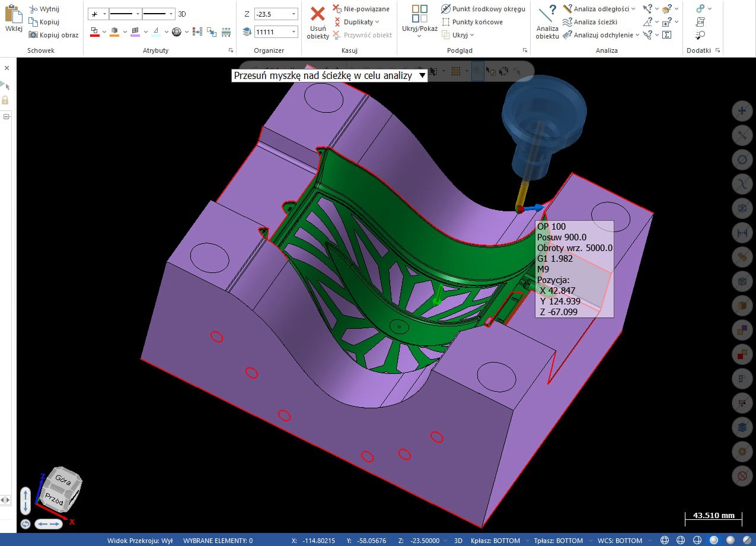The width and height of the screenshot is (756, 546).
Task: Expand the Duplikaty dropdown
Action: tap(377, 22)
